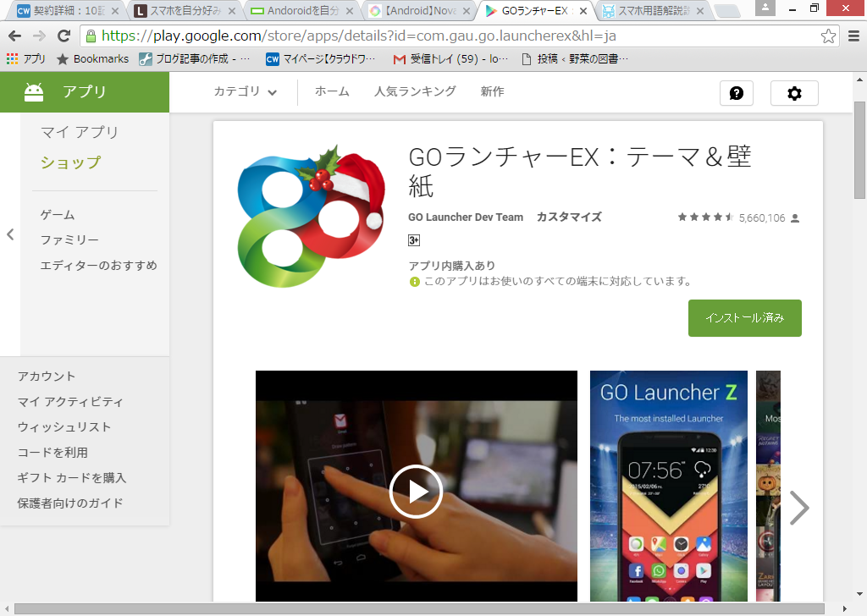Show next screenshots with the right chevron
The image size is (867, 616).
[799, 508]
